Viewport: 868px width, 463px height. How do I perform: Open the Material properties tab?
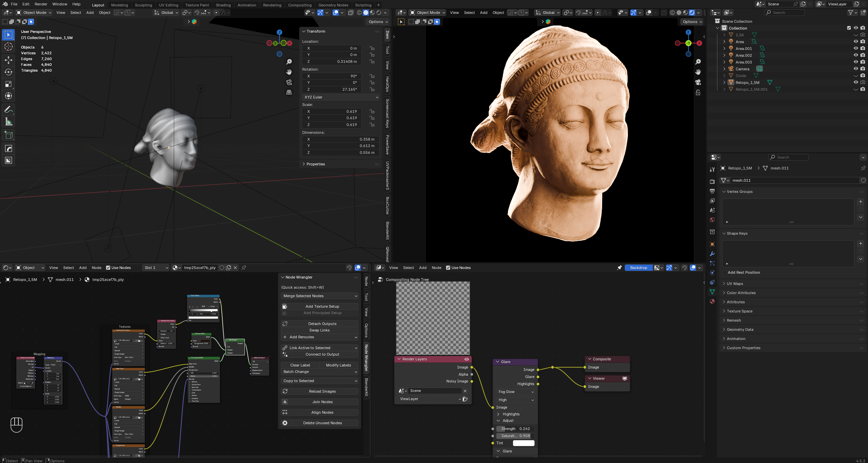coord(712,301)
